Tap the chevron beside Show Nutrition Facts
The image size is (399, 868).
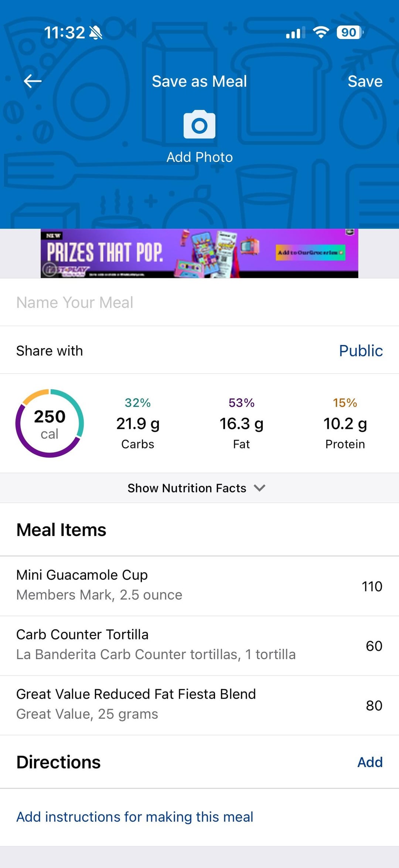[x=260, y=488]
